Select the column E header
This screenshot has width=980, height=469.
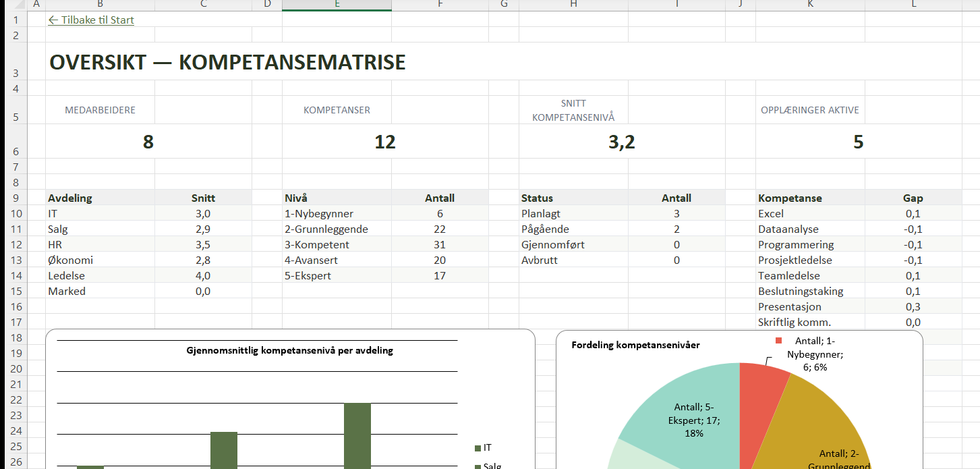(337, 5)
